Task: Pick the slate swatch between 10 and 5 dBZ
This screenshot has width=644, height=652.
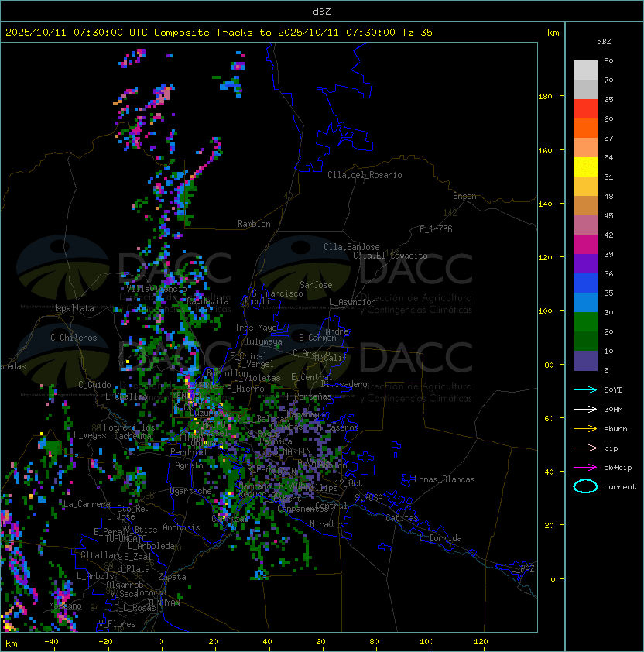Action: point(585,361)
